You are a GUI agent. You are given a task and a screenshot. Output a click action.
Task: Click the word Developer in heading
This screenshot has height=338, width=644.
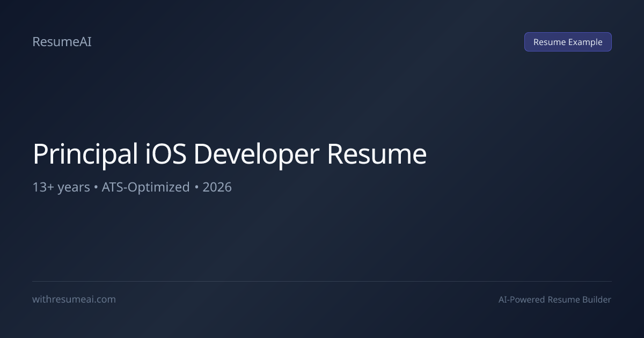[257, 155]
